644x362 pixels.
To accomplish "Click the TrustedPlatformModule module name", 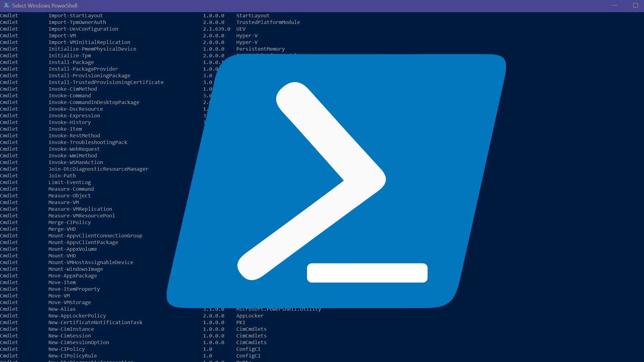I will click(268, 22).
